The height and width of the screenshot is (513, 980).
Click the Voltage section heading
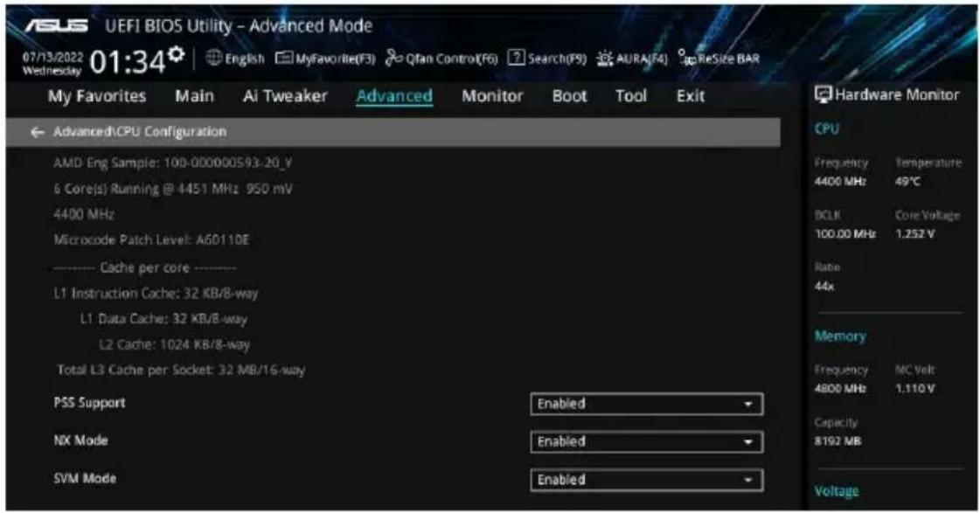tap(837, 492)
